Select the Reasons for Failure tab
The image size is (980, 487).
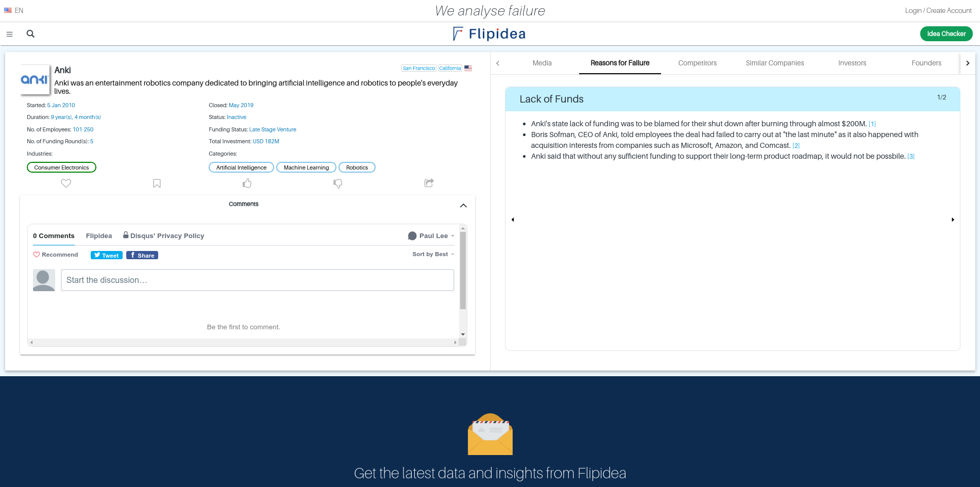coord(620,63)
